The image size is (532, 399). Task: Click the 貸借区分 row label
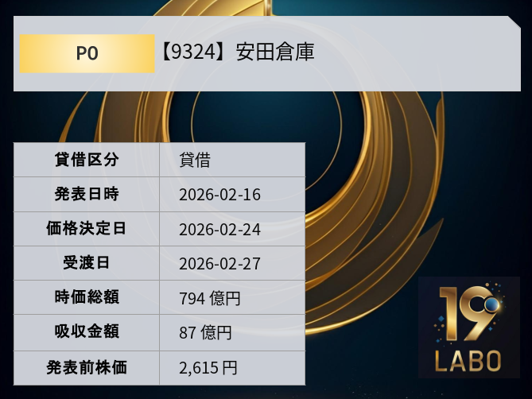(x=87, y=160)
